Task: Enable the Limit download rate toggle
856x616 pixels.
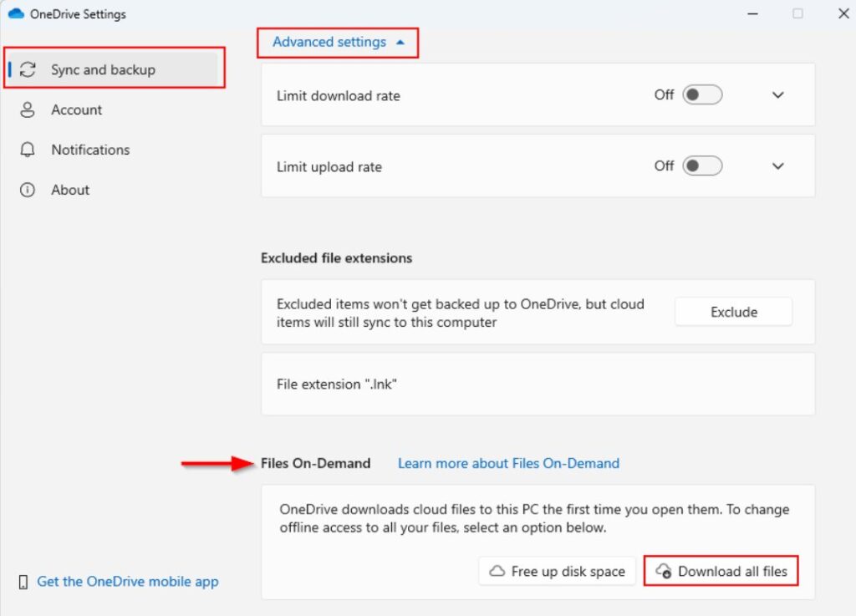Action: coord(702,94)
